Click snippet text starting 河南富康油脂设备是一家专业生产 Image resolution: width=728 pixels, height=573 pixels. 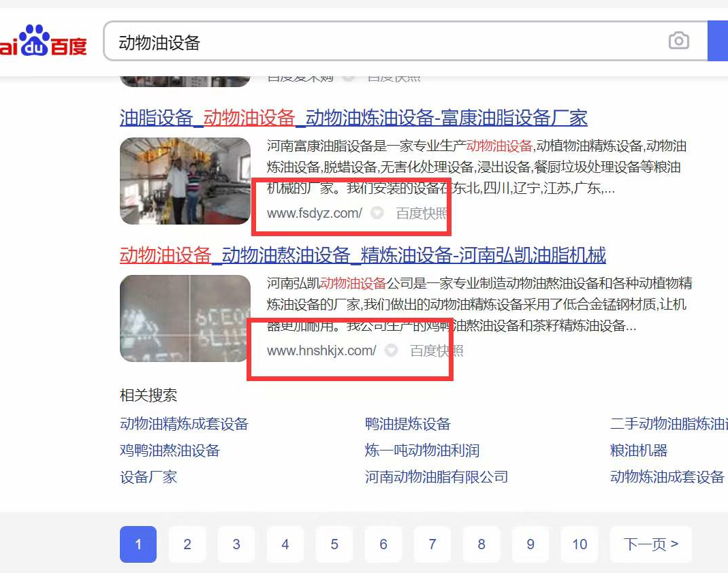(476, 167)
